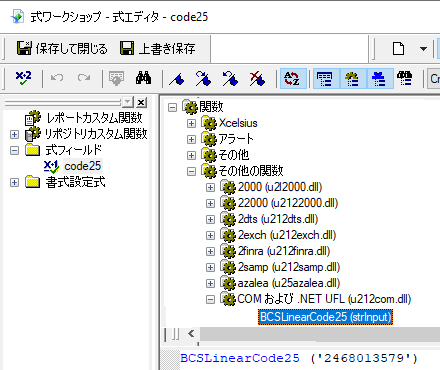Select COM および .NET UFL (u212com.dll)
Screen dimensions: 440x370
pos(324,299)
